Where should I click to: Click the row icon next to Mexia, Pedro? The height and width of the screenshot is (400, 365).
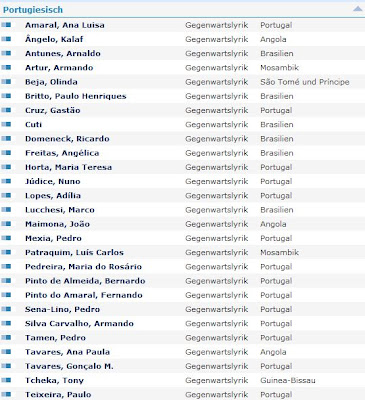6,238
